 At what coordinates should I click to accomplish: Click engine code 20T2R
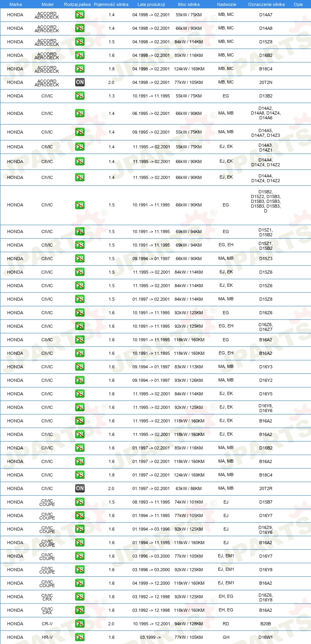click(x=266, y=488)
